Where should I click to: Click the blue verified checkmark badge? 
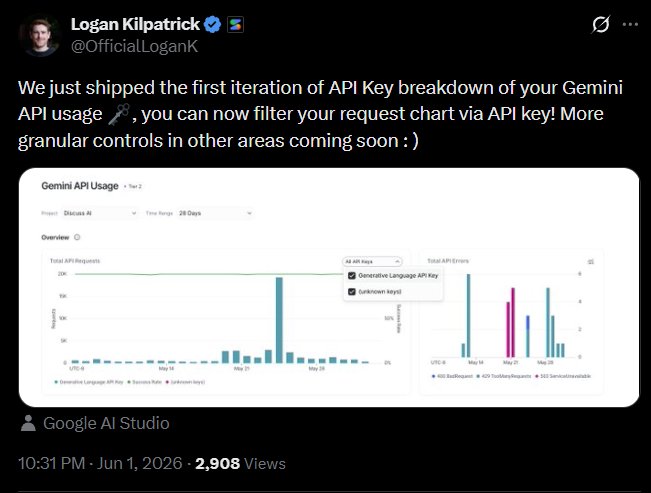tap(213, 25)
